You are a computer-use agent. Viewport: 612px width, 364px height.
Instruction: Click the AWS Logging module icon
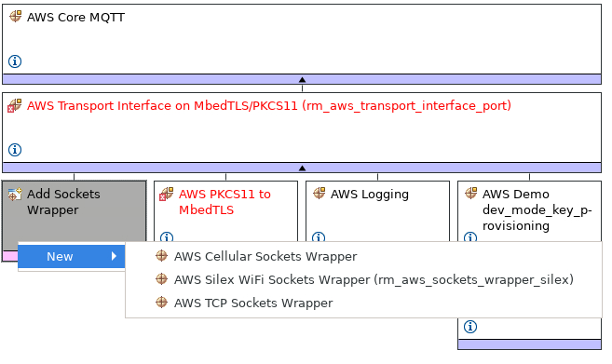[x=319, y=193]
